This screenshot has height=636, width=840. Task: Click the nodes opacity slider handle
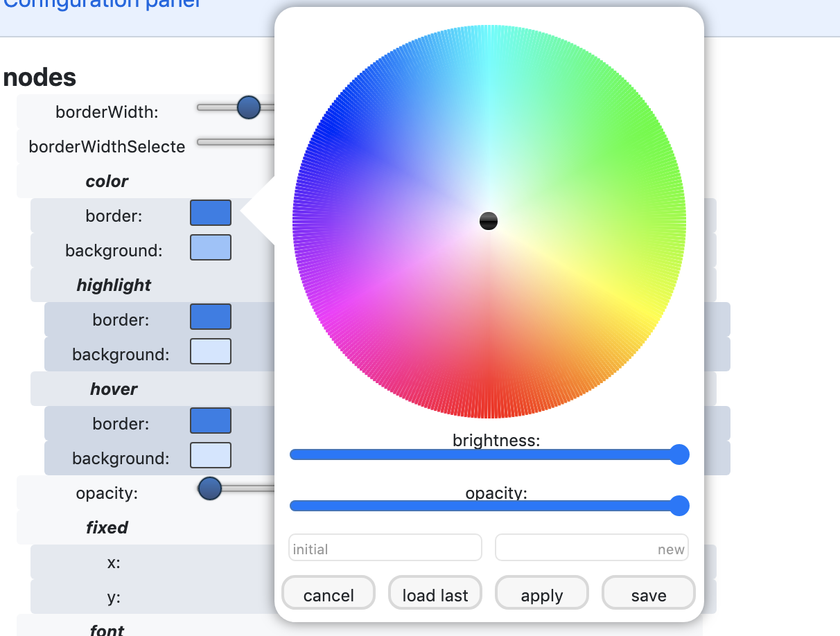[209, 489]
